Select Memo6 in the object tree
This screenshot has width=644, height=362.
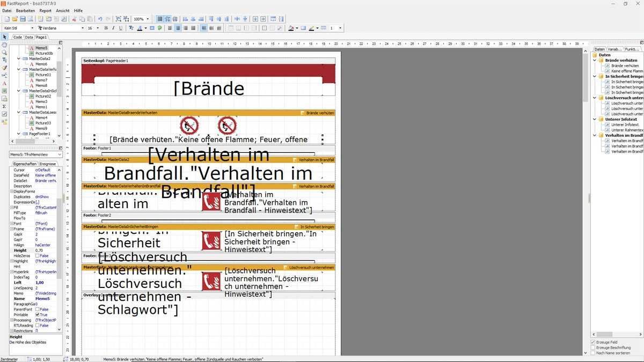point(41,64)
